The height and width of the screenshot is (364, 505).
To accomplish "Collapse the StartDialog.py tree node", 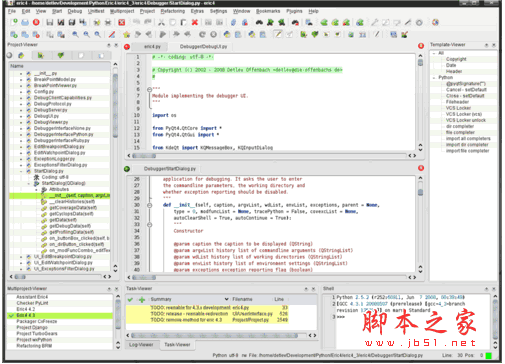I will click(x=21, y=171).
